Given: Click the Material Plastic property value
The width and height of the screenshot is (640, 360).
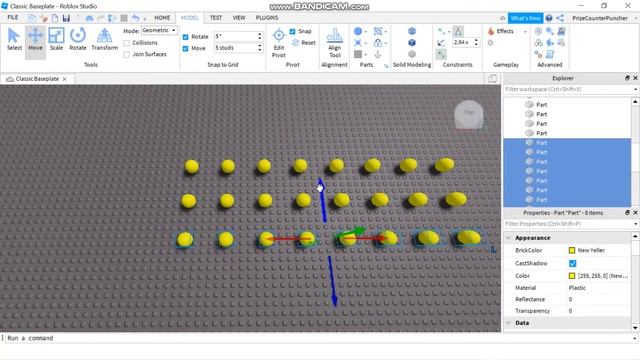Looking at the screenshot, I should [x=577, y=288].
